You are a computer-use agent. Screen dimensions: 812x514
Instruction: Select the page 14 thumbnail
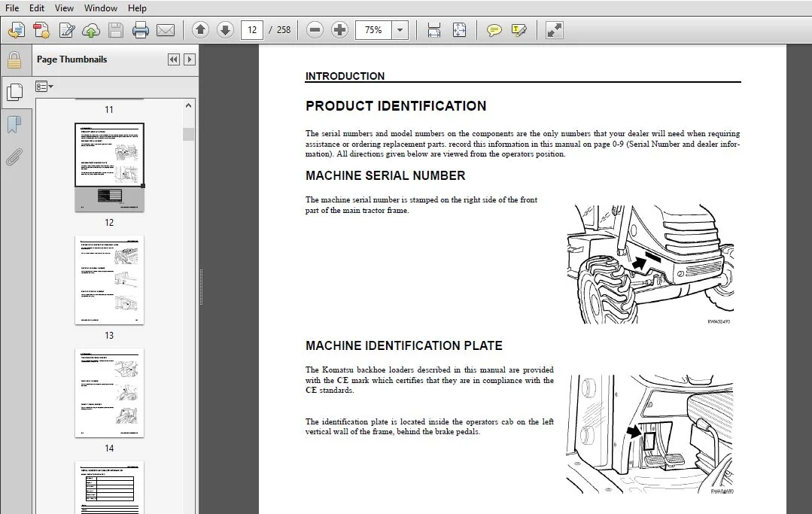click(x=109, y=393)
